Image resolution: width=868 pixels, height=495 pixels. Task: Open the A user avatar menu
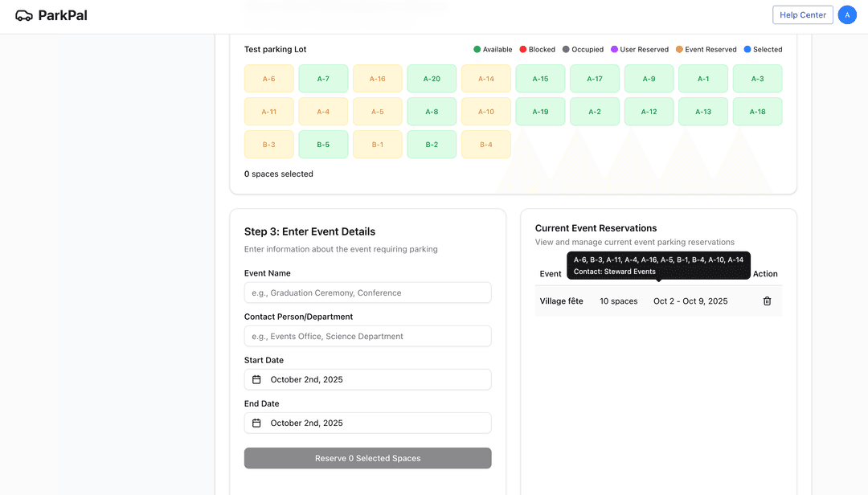(847, 14)
